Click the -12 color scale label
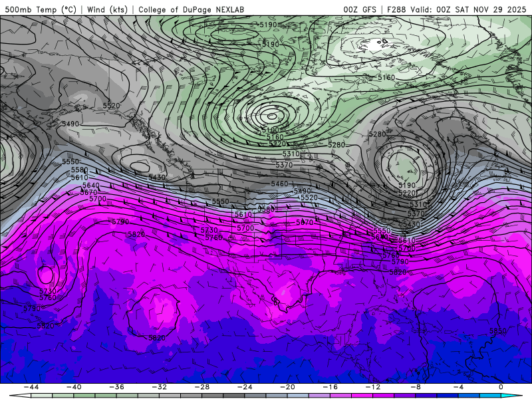 pyautogui.click(x=373, y=387)
